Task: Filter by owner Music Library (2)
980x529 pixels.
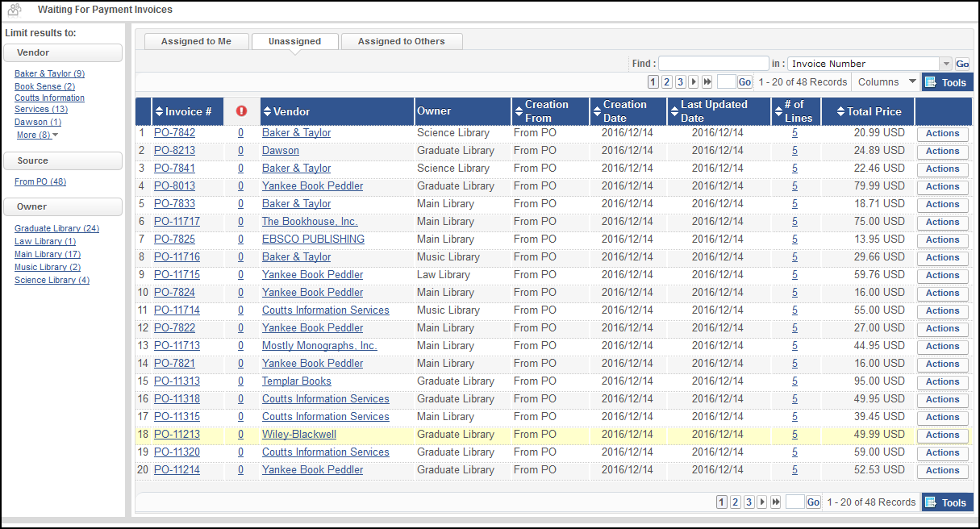Action: (x=48, y=267)
